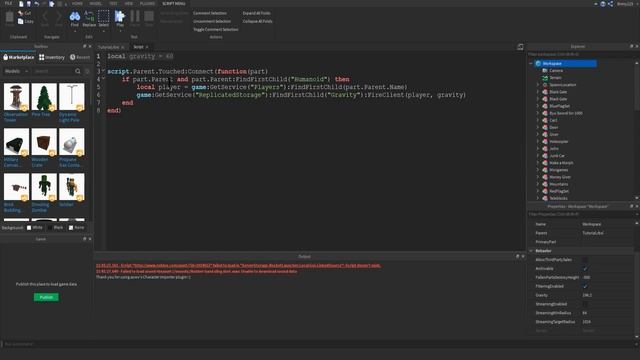Click the green Publish button
This screenshot has height=360, width=640.
46,297
